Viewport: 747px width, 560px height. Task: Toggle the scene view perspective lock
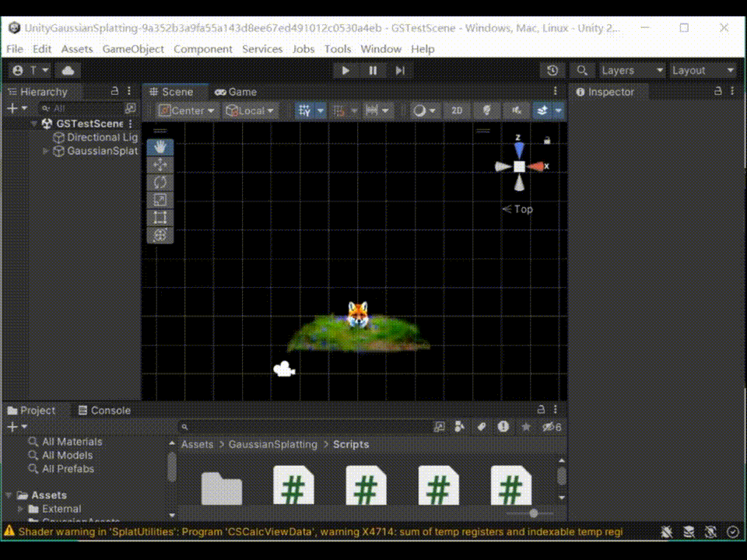[x=547, y=141]
